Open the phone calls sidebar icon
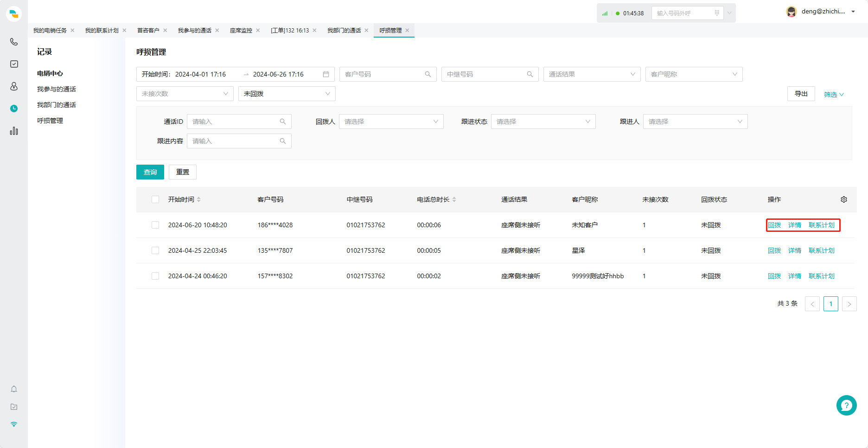This screenshot has height=448, width=868. 14,42
